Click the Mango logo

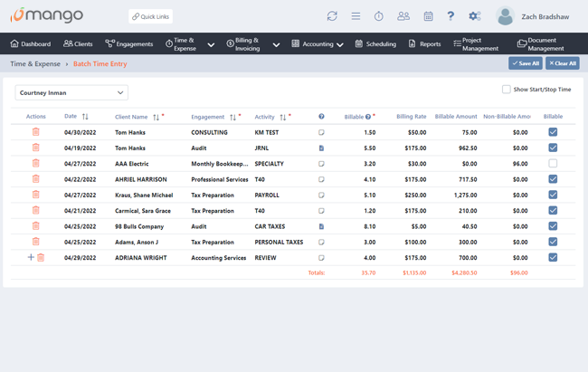tap(47, 15)
